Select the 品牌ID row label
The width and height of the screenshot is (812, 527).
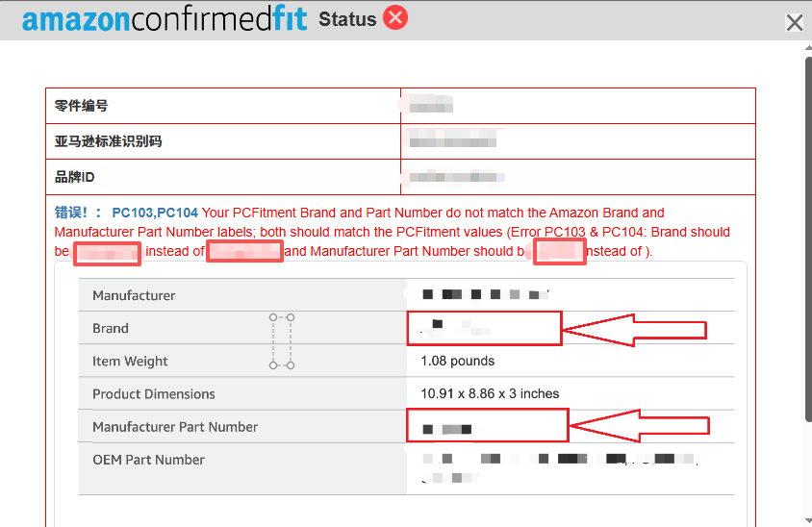(x=75, y=177)
